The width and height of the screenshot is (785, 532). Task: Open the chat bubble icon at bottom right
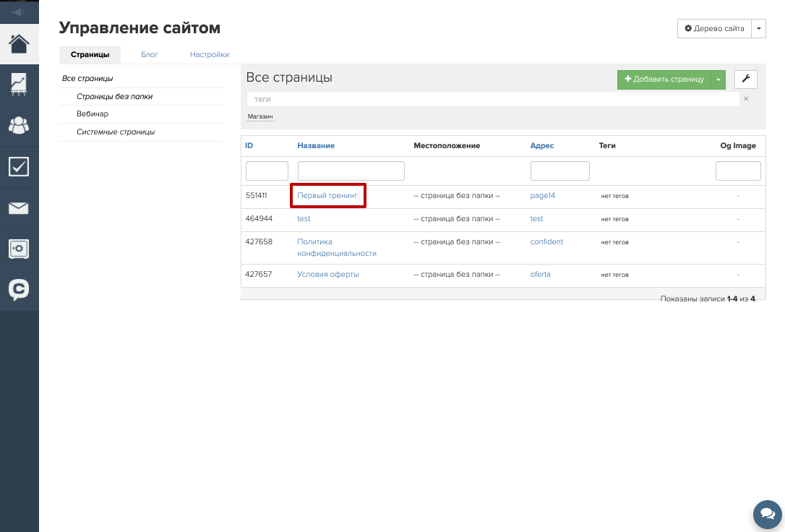(766, 514)
